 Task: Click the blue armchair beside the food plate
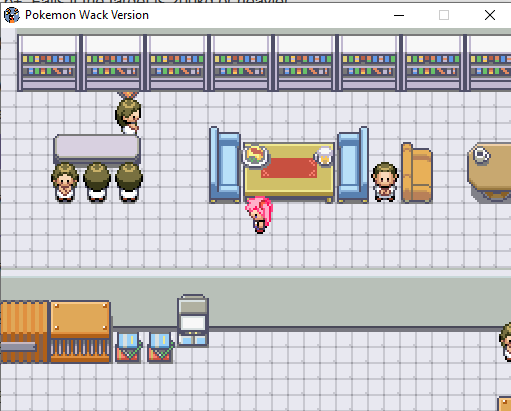(225, 165)
